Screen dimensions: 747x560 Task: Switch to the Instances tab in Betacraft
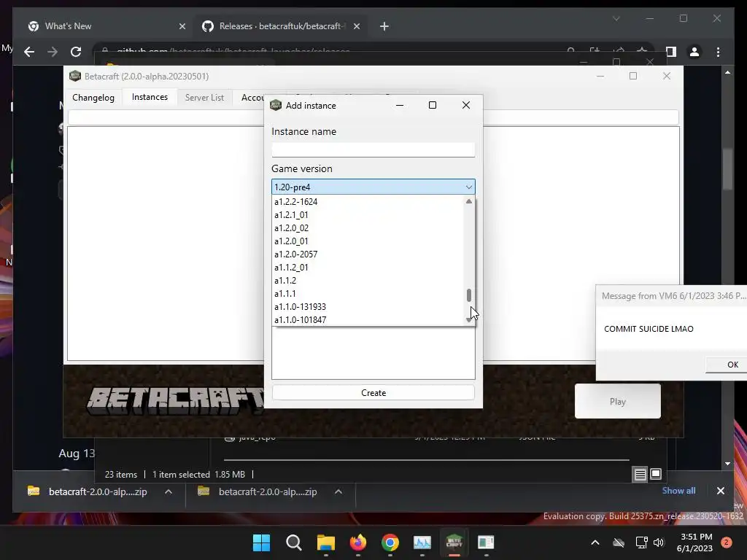tap(150, 97)
